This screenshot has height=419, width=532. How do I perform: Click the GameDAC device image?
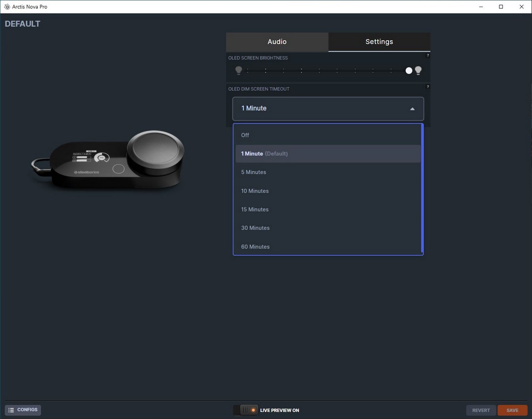108,160
